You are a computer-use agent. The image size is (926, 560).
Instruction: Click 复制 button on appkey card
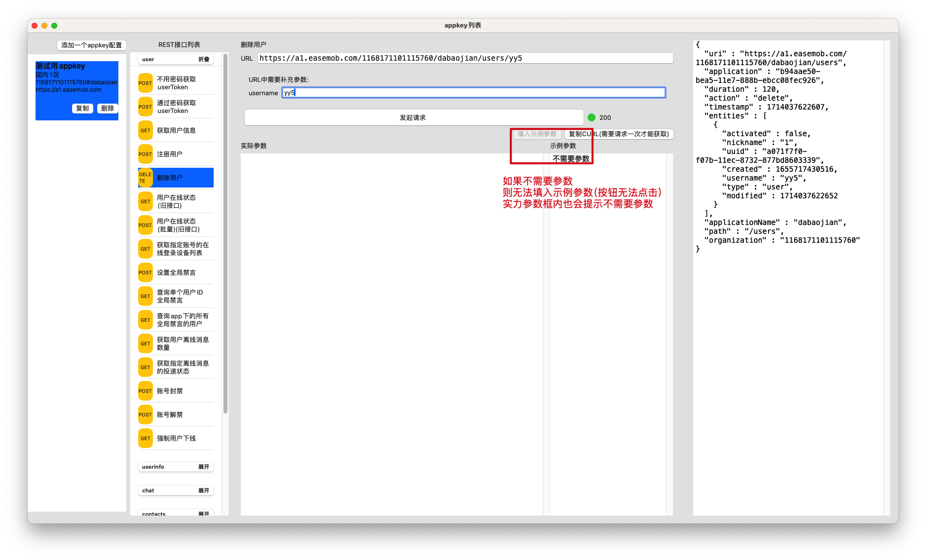point(82,108)
